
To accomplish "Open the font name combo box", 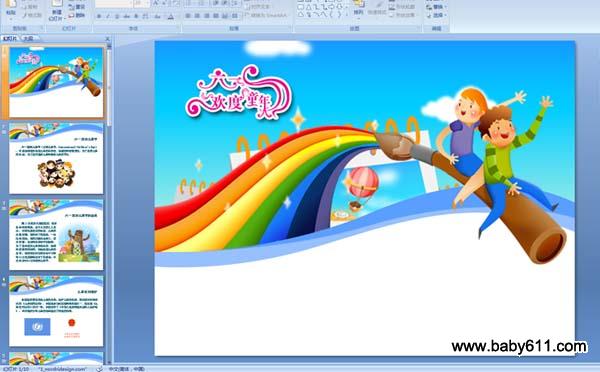I will pos(114,3).
